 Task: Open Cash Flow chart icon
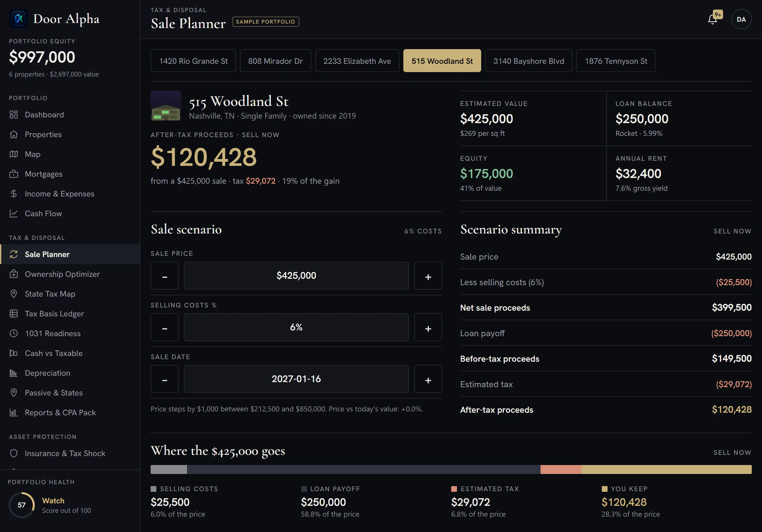tap(14, 214)
